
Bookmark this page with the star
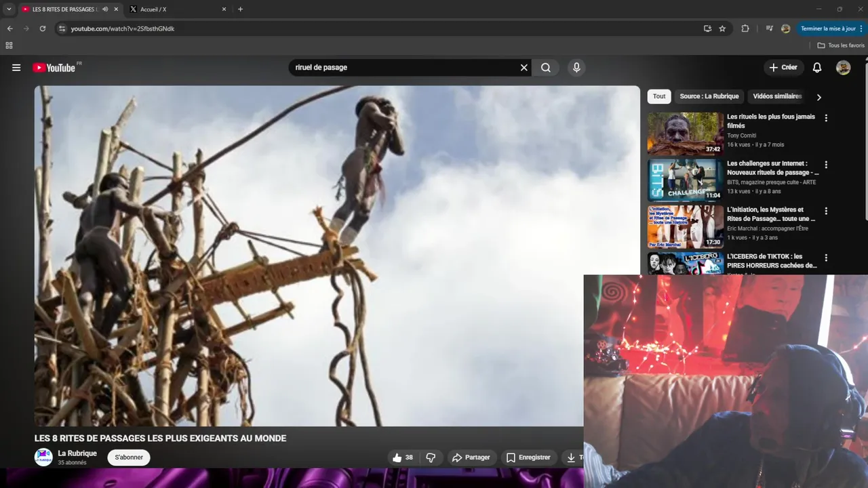(722, 28)
